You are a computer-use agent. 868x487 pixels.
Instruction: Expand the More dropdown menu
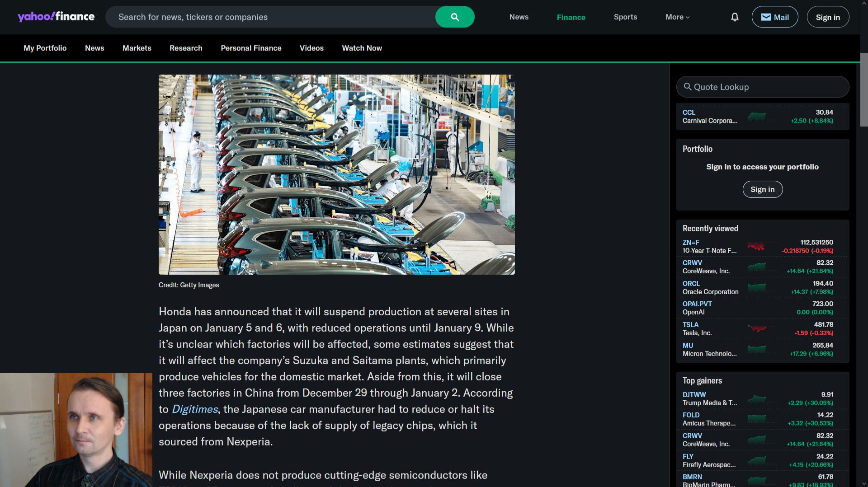tap(677, 17)
